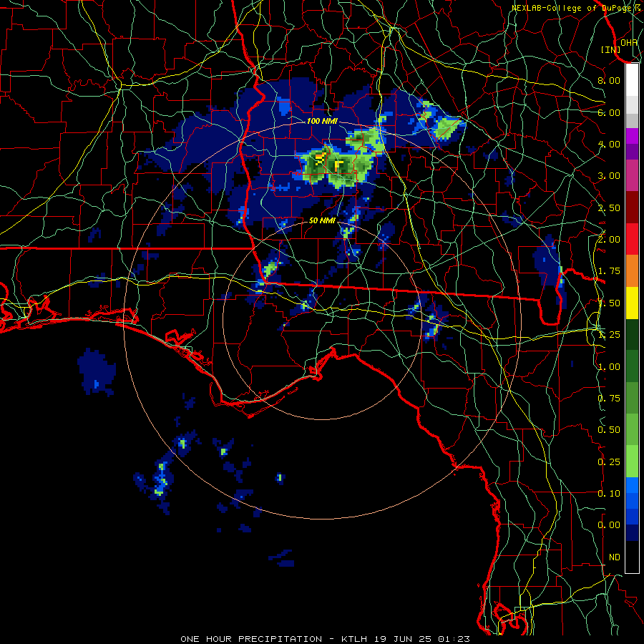Click the 'NEXLAB-College of DuPage' credit text
Screen dimensions: 644x644
coord(572,8)
